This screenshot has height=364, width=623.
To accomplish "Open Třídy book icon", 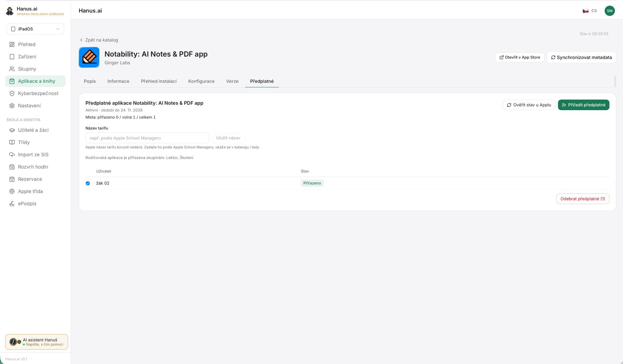I will click(x=12, y=142).
